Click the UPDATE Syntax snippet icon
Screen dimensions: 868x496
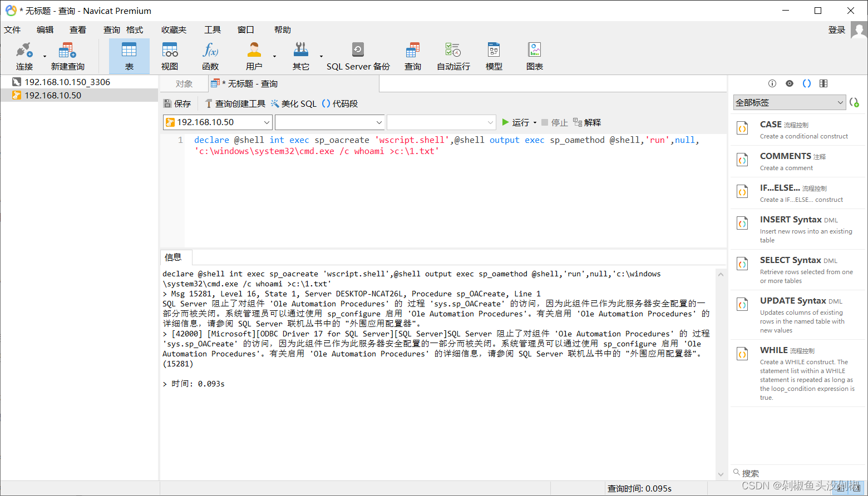[x=742, y=305]
